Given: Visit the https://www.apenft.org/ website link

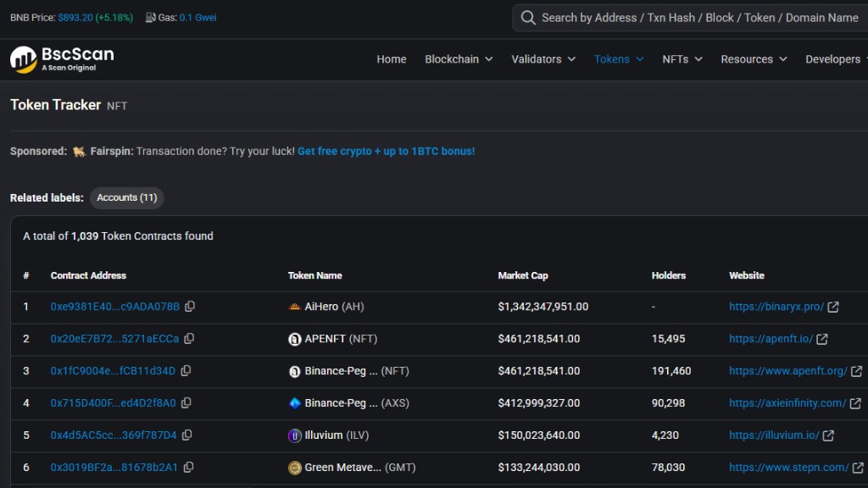Looking at the screenshot, I should [x=788, y=371].
